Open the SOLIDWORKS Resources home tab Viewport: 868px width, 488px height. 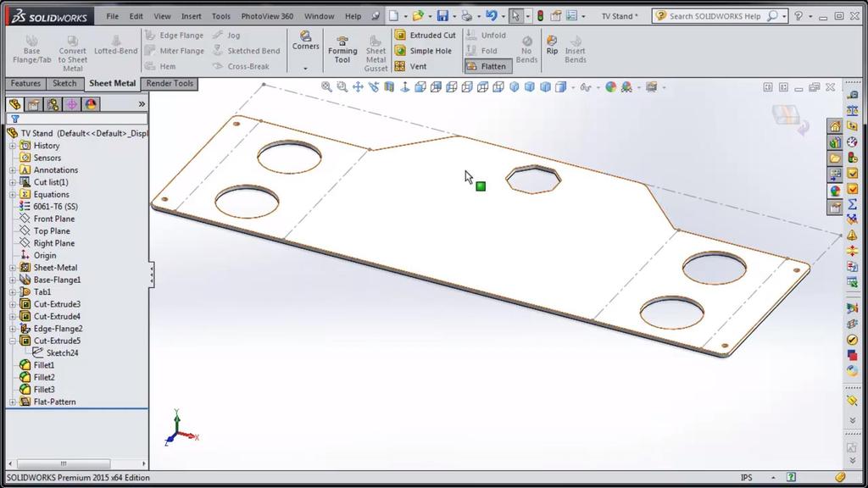[835, 127]
